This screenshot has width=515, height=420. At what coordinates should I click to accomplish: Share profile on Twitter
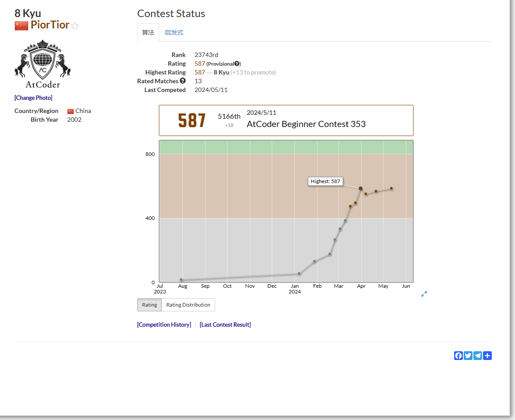(468, 356)
